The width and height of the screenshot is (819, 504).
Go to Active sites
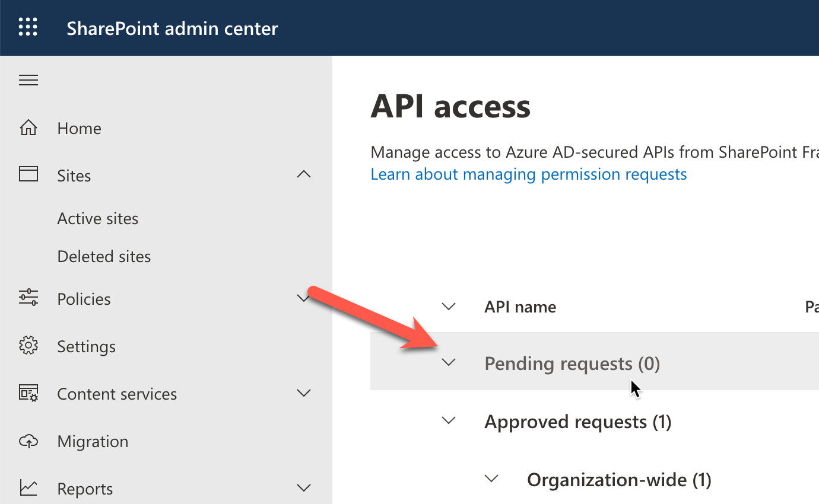point(97,218)
